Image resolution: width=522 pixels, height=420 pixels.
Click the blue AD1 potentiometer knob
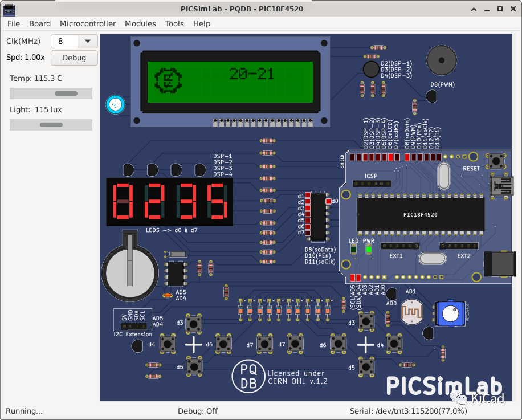[450, 313]
